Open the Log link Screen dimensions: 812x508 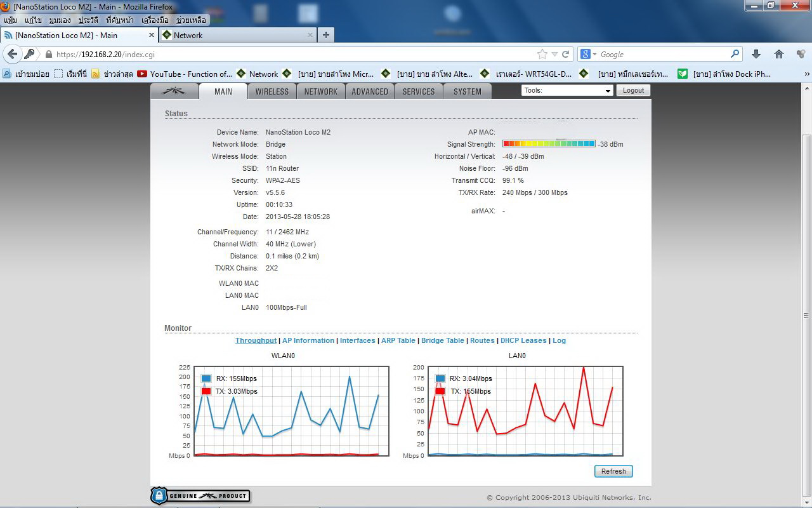pos(559,340)
